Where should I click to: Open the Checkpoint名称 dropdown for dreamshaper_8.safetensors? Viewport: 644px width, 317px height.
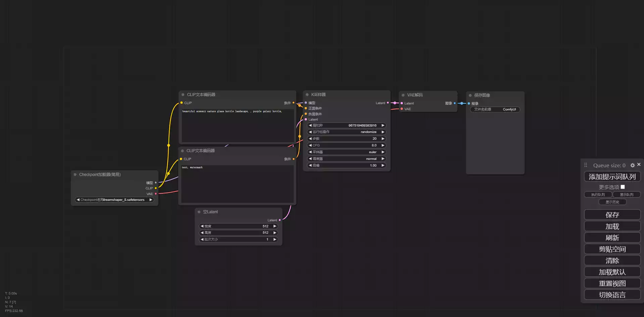pyautogui.click(x=114, y=199)
